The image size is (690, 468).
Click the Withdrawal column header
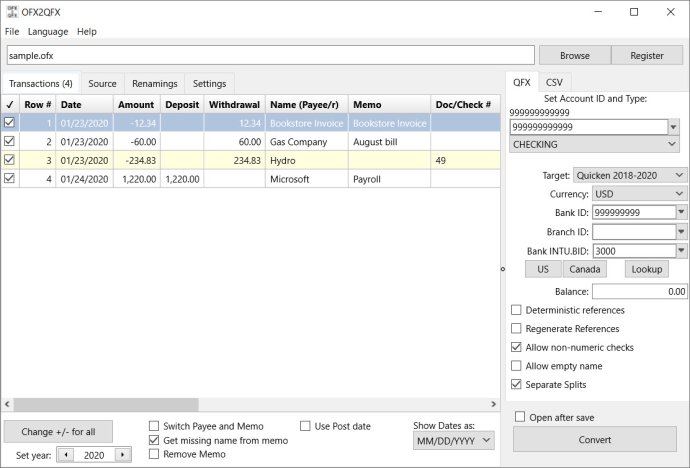[235, 105]
